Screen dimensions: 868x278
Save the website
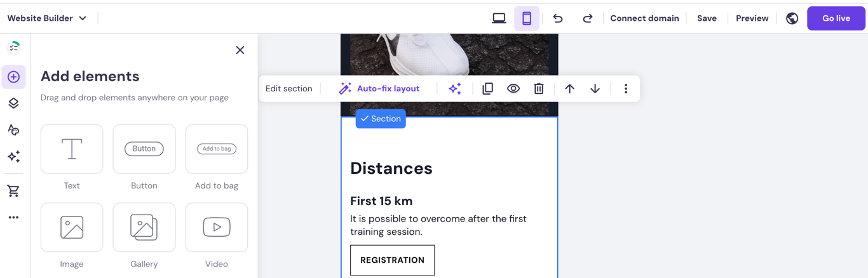pyautogui.click(x=707, y=18)
